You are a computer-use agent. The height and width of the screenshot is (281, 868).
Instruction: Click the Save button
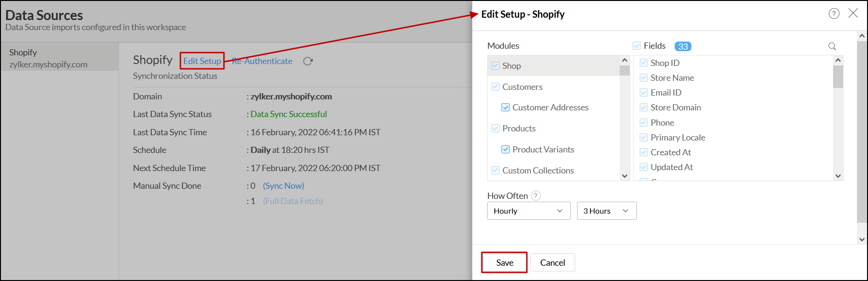pyautogui.click(x=504, y=262)
